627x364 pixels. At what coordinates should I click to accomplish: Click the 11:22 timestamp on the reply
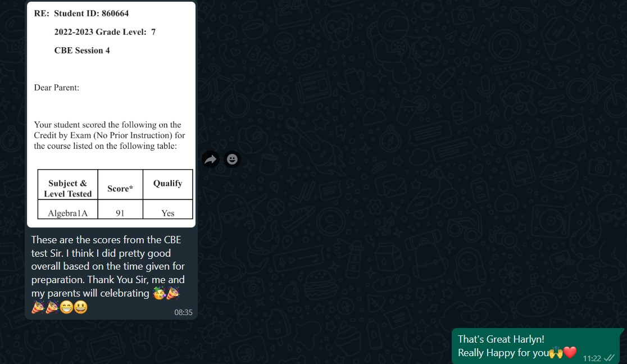click(592, 358)
